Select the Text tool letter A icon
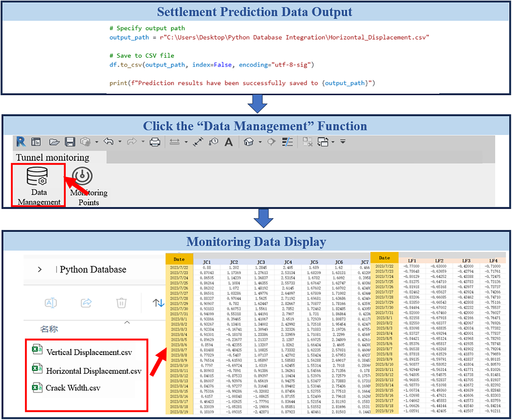This screenshot has height=420, width=512. point(229,142)
